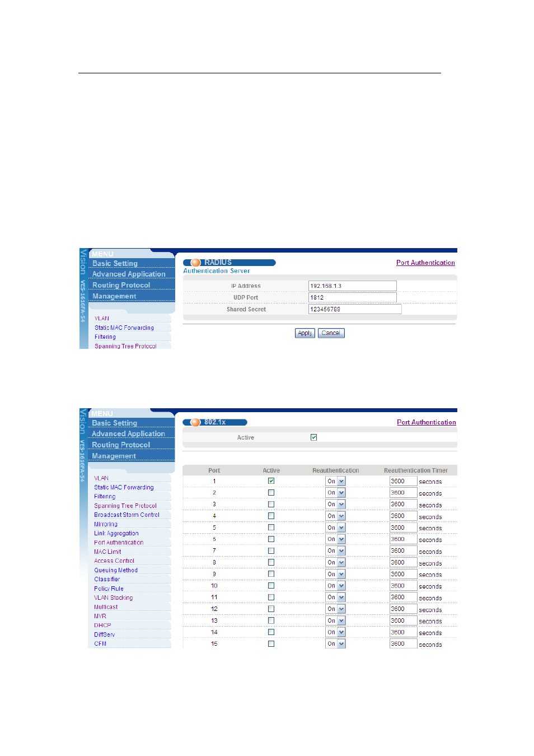Open Reauthentication dropdown for port 2
Screen dimensions: 534x756
[336, 493]
